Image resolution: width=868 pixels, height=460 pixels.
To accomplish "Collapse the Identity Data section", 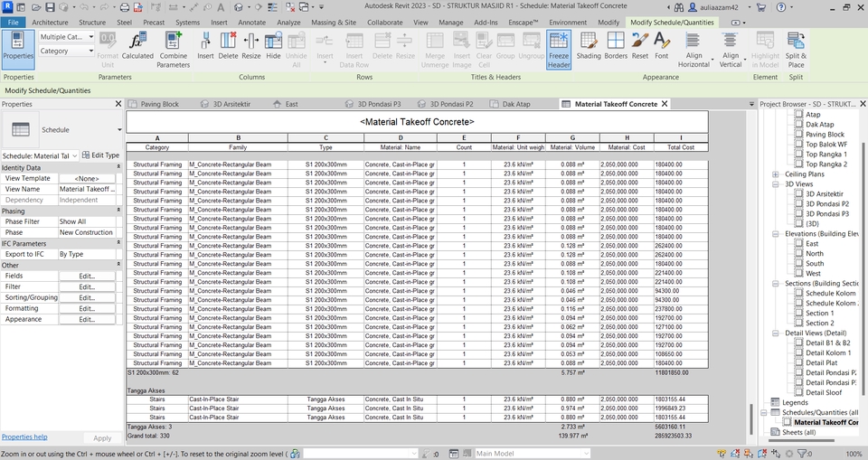I will [118, 167].
